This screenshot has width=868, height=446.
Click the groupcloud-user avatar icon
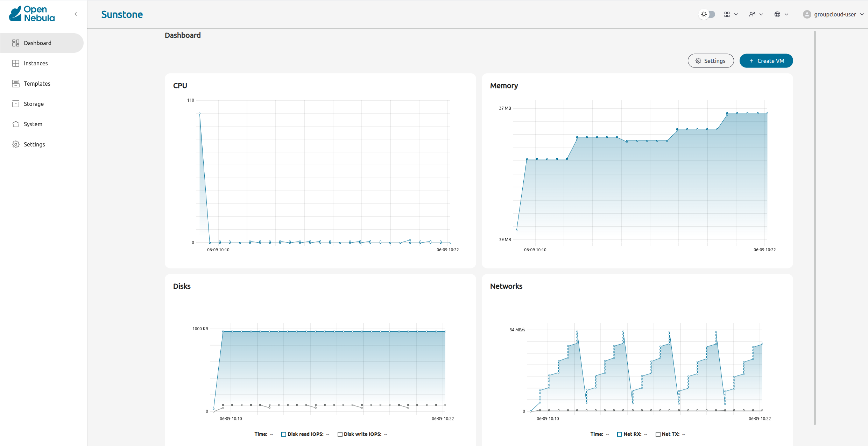[807, 14]
